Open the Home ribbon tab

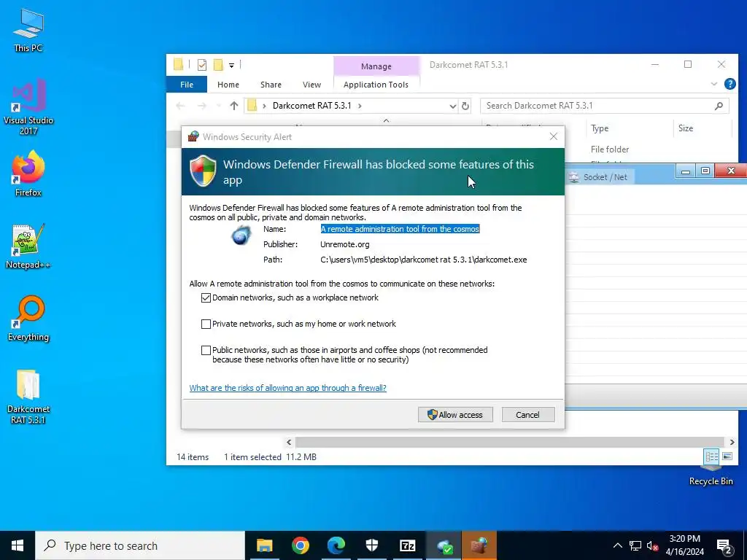228,85
